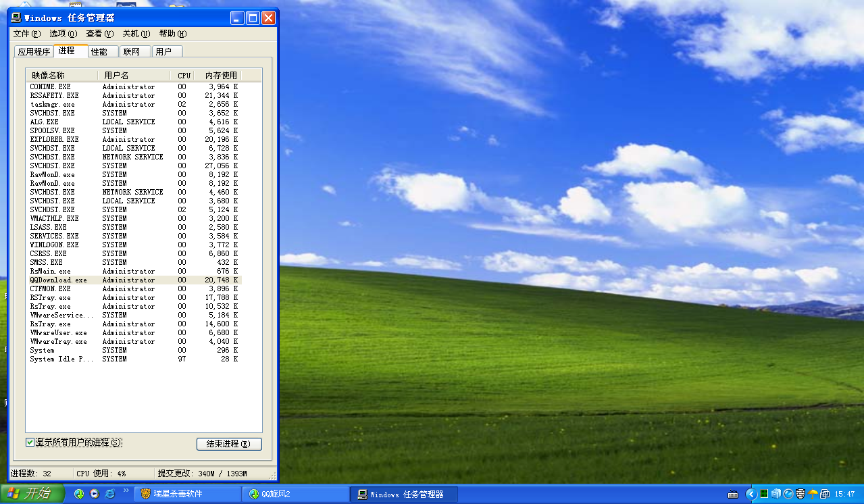This screenshot has height=504, width=864.
Task: Select the CONIME.EXE process row
Action: point(134,86)
